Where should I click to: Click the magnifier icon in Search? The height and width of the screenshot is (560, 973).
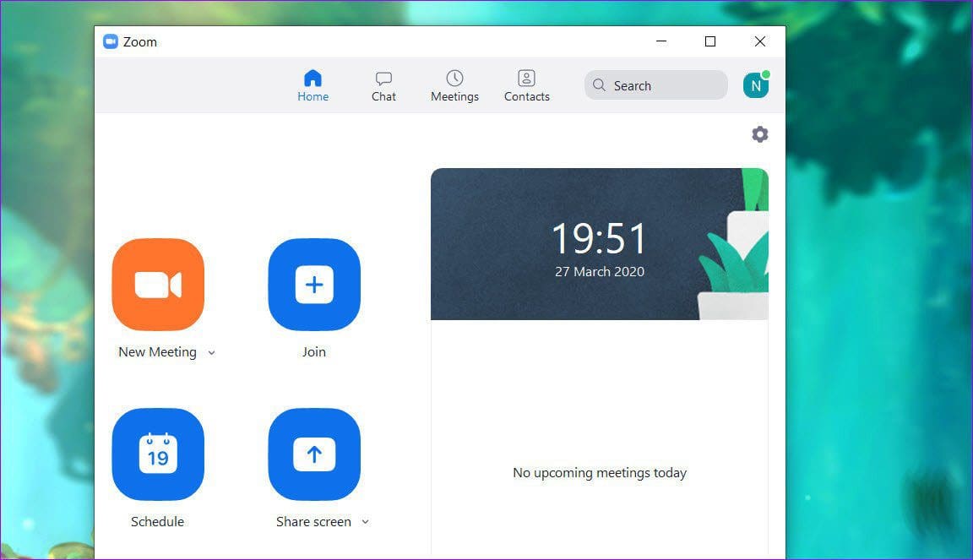click(x=599, y=85)
